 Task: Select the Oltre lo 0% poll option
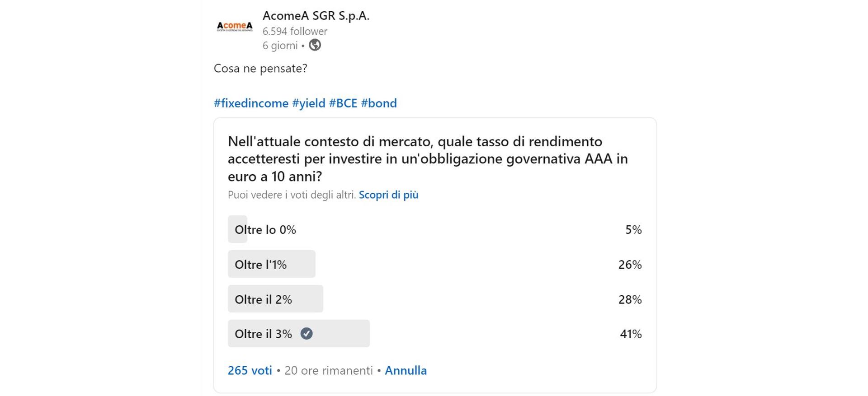click(x=435, y=229)
